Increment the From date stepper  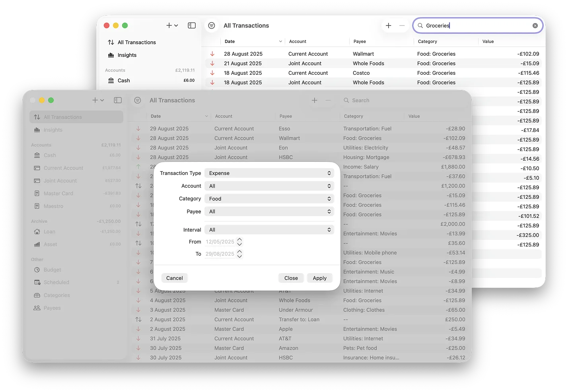point(239,240)
